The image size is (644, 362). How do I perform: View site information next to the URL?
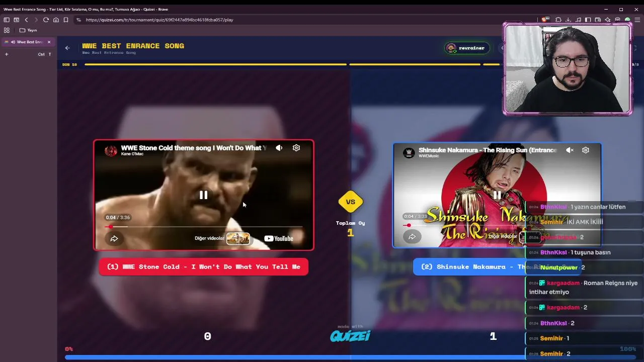[x=78, y=20]
